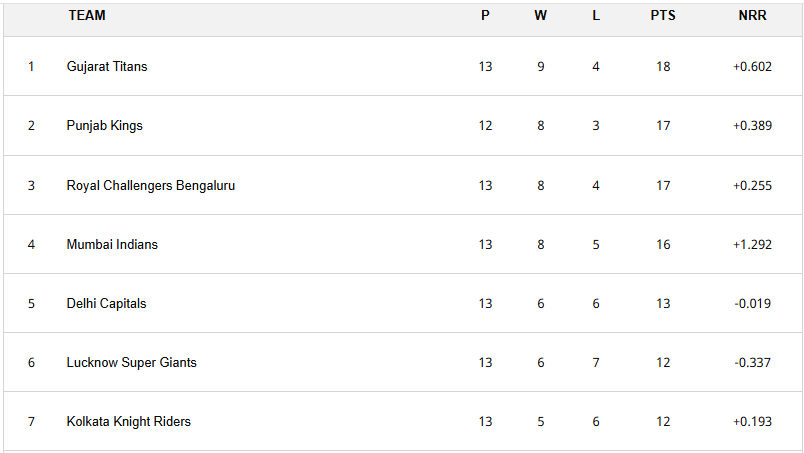804x453 pixels.
Task: Click the L (losses) column header
Action: 596,16
